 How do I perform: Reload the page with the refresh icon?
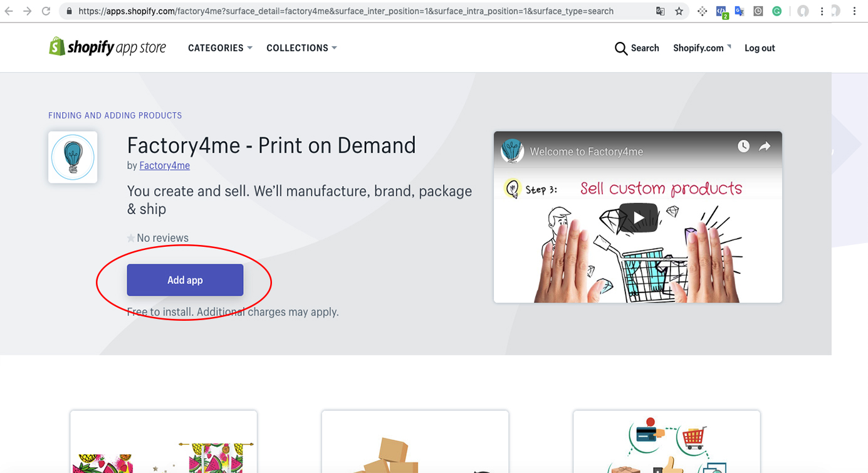click(x=46, y=11)
